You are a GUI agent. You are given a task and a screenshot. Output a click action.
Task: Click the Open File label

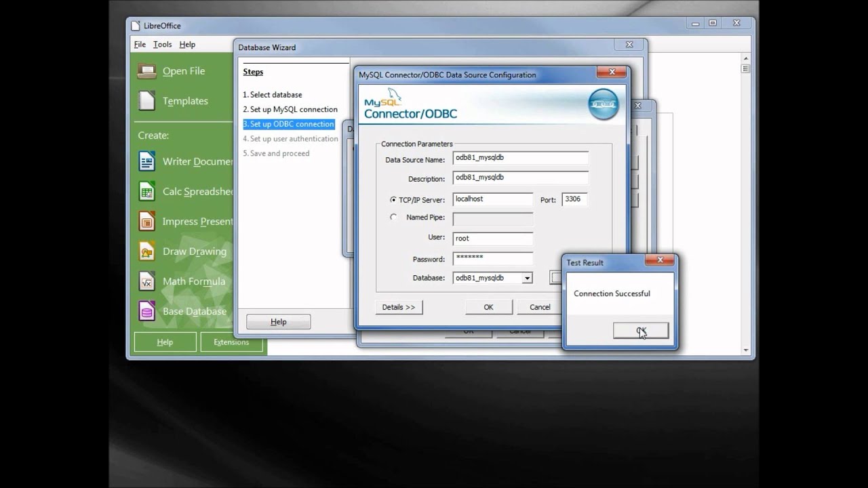tap(184, 71)
